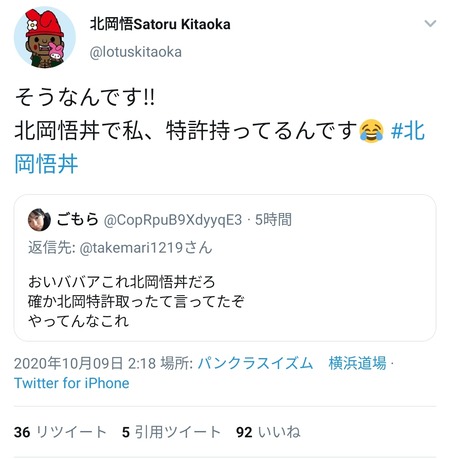Click ごもら's quoted tweet avatar
Screen dimensions: 450x459
coord(39,220)
